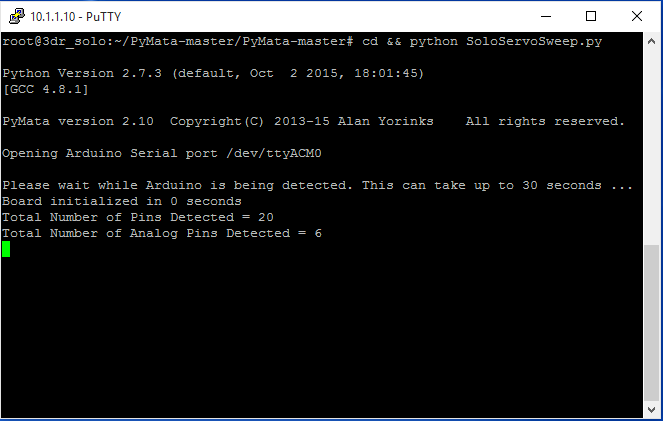The image size is (663, 421).
Task: Close the PuTTY session window
Action: point(637,15)
